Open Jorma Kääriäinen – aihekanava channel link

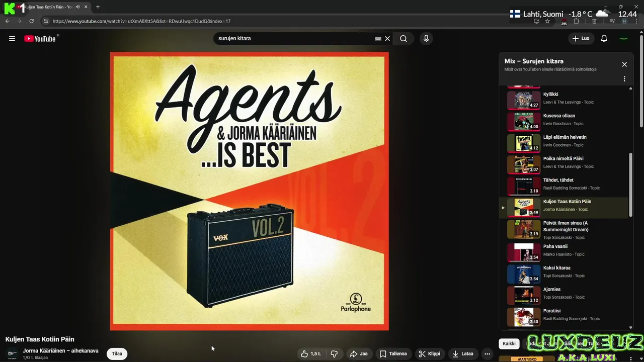coord(60,351)
